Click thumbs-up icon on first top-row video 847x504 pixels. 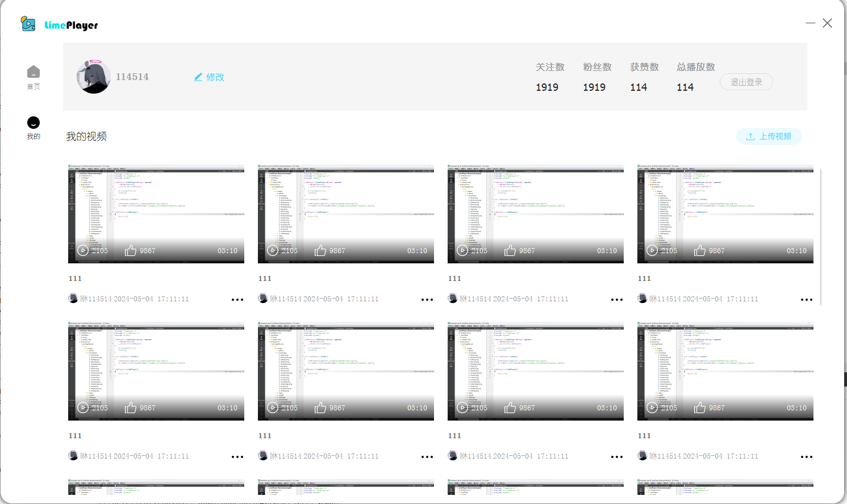(131, 250)
